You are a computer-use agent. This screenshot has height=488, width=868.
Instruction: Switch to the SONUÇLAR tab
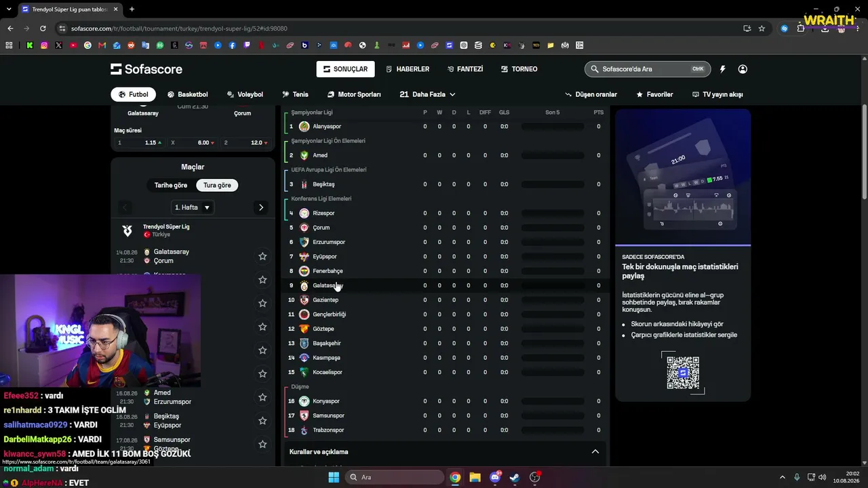pos(345,69)
